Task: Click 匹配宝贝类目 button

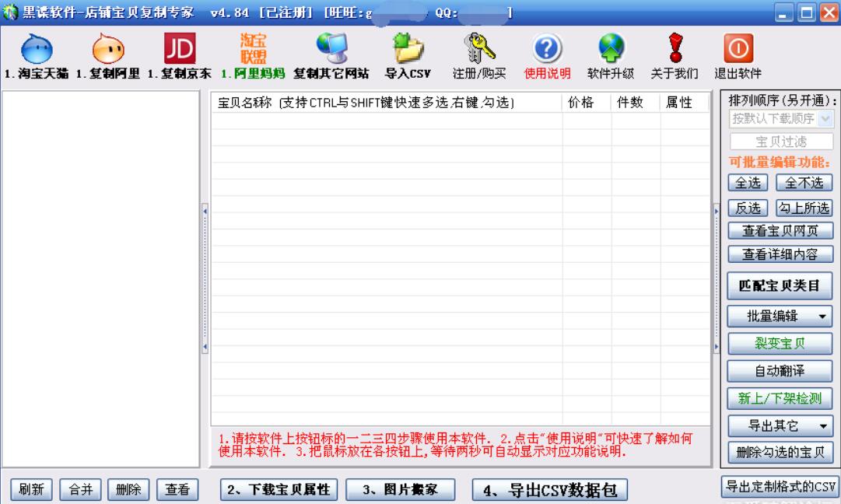Action: pos(780,285)
